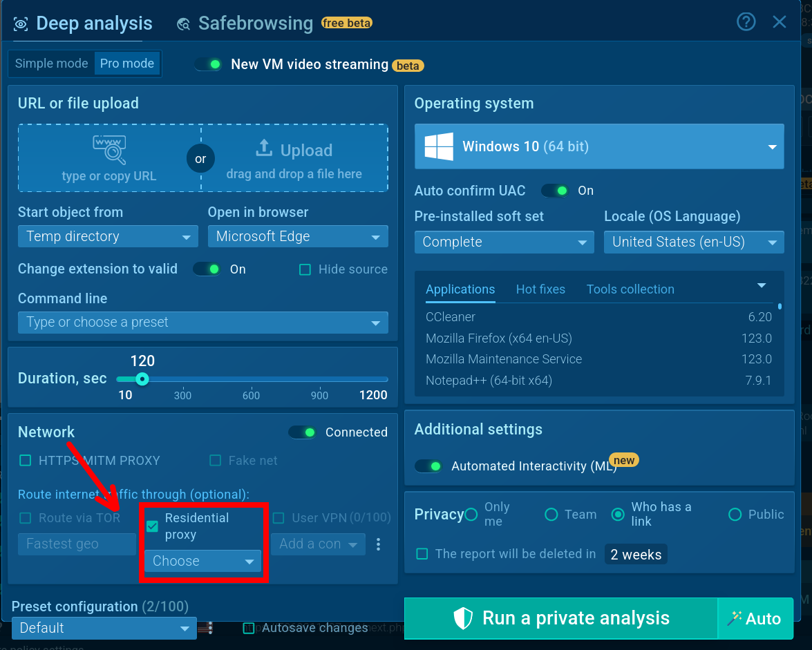The width and height of the screenshot is (812, 650).
Task: Select the Only me privacy option
Action: point(471,515)
